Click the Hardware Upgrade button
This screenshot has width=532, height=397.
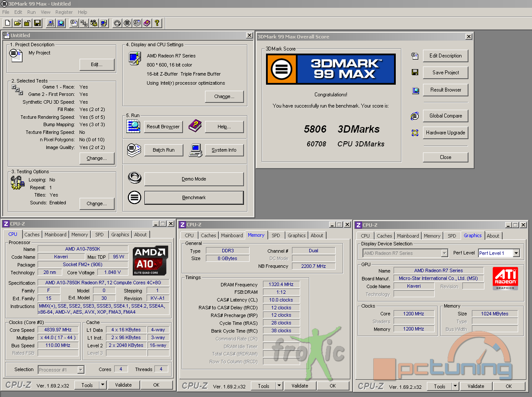coord(445,133)
